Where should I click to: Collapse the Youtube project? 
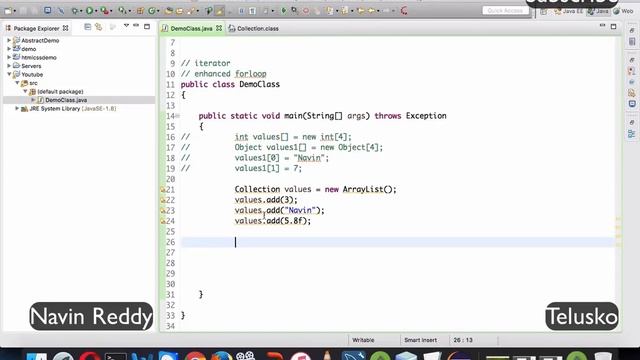pyautogui.click(x=9, y=74)
